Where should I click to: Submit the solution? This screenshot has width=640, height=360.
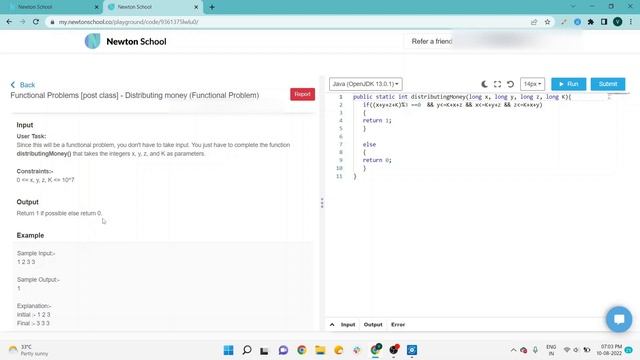tap(608, 84)
